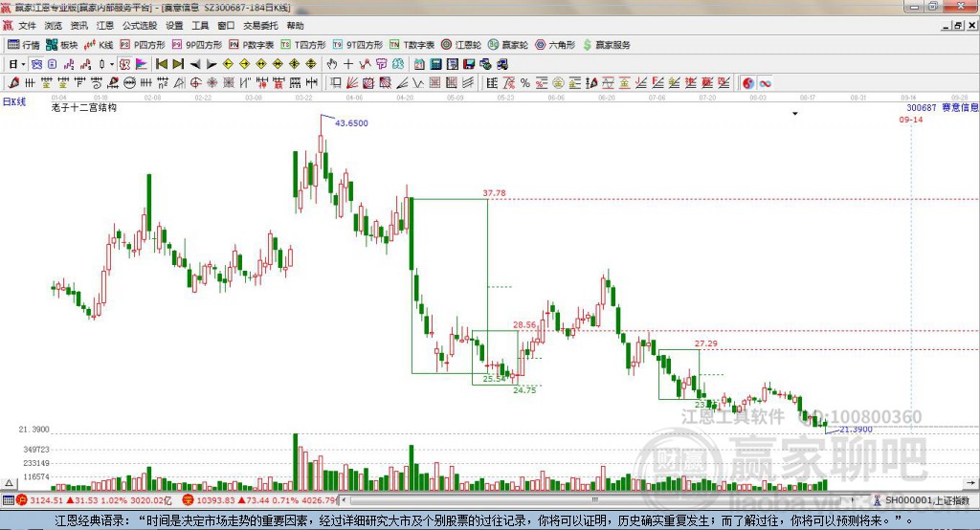Move the chart one step left with the black left arrow

(x=195, y=64)
